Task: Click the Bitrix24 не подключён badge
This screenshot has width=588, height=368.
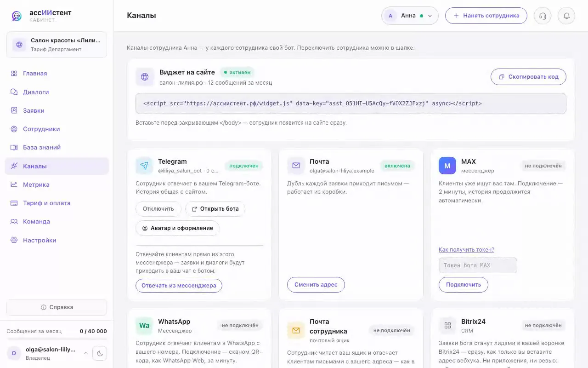Action: point(543,325)
